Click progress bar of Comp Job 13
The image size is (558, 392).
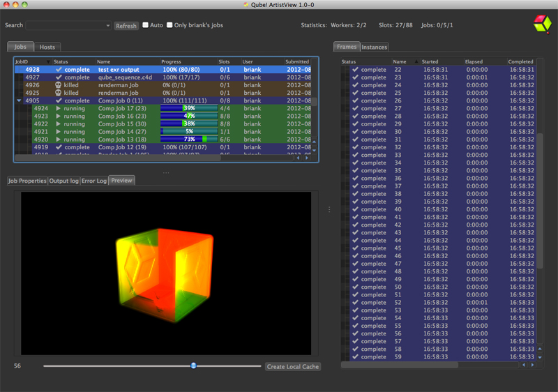(x=189, y=140)
